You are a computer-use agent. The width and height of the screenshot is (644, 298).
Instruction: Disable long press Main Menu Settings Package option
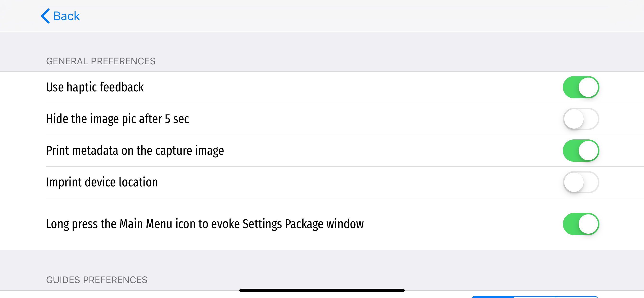(x=581, y=224)
